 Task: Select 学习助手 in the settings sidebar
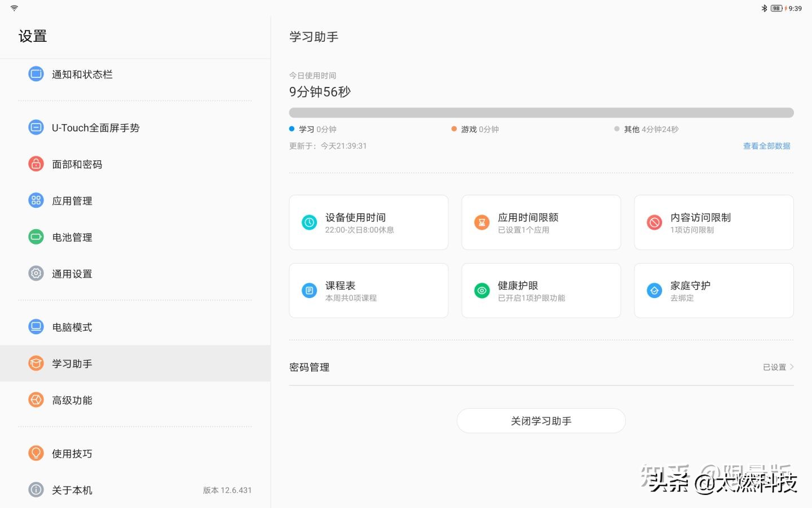point(72,363)
